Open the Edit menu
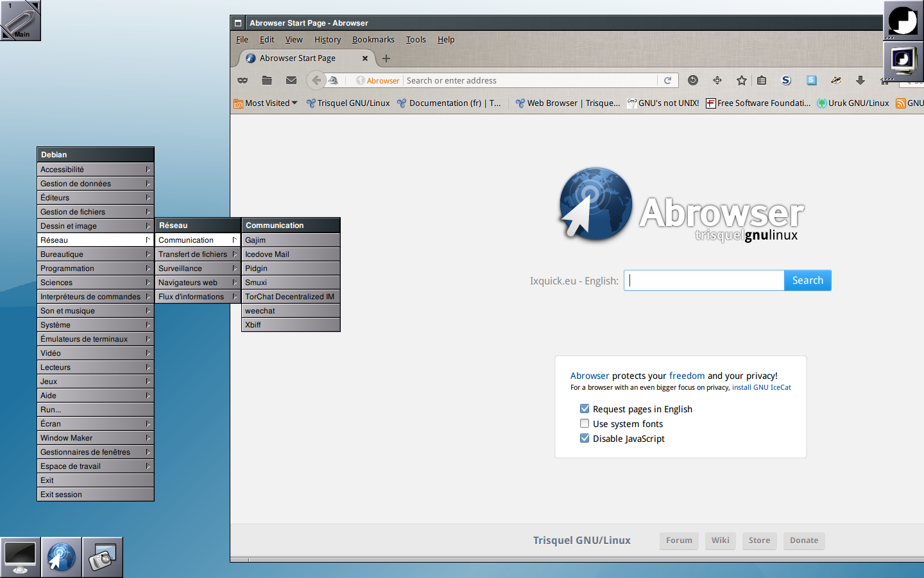The image size is (924, 578). click(267, 40)
